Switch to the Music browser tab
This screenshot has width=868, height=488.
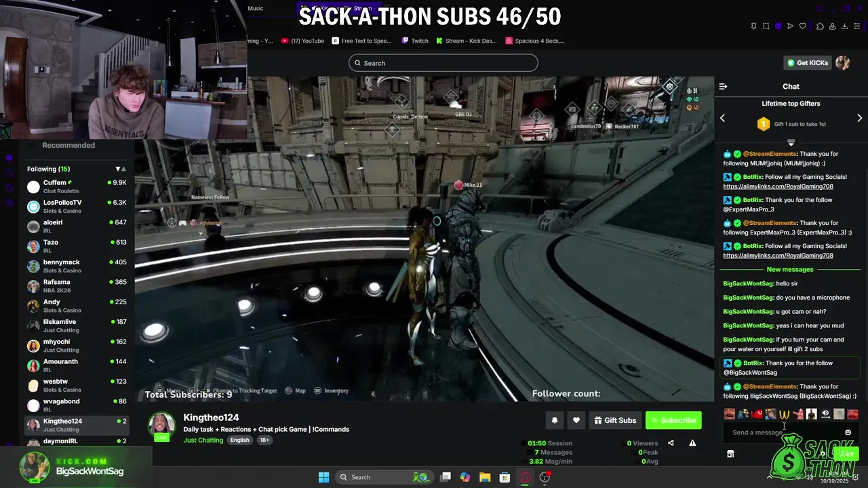pyautogui.click(x=256, y=8)
